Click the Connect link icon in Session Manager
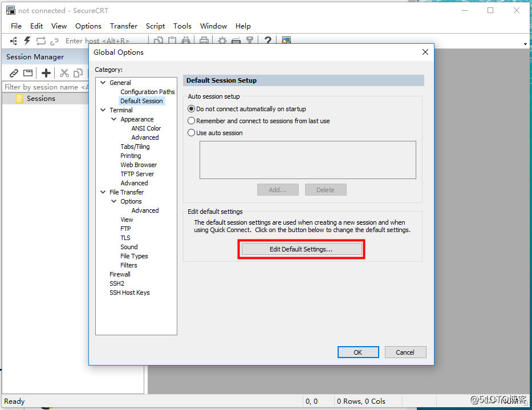This screenshot has height=410, width=532. coord(14,73)
